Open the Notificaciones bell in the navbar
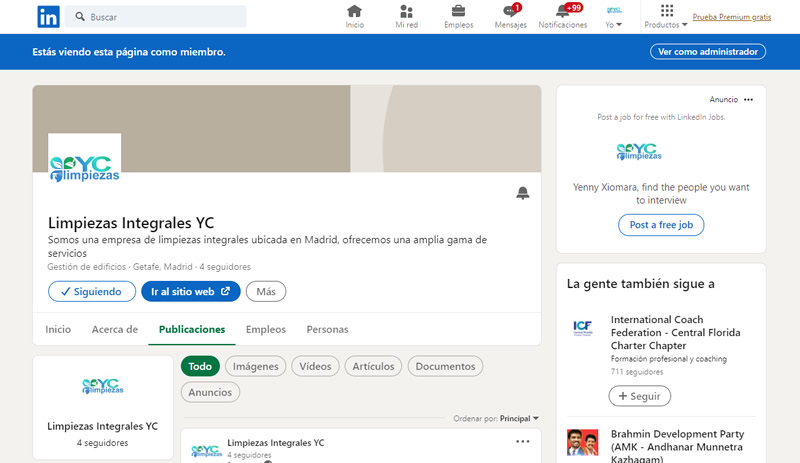 [563, 17]
